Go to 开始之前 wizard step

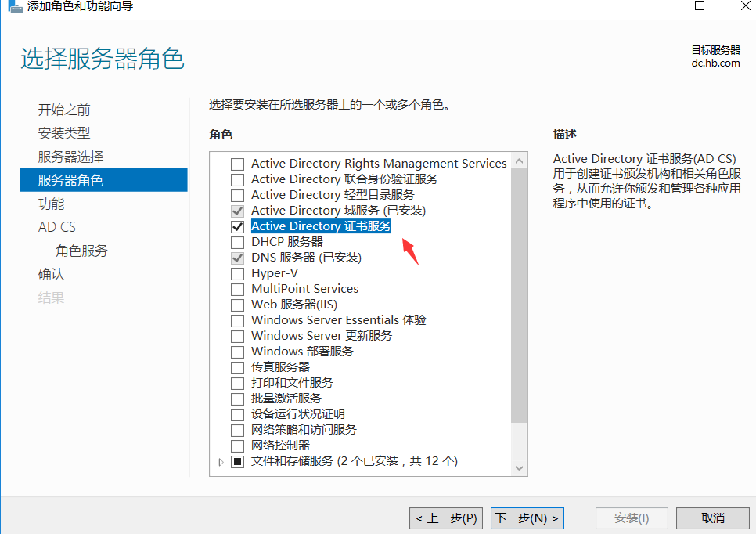(64, 110)
